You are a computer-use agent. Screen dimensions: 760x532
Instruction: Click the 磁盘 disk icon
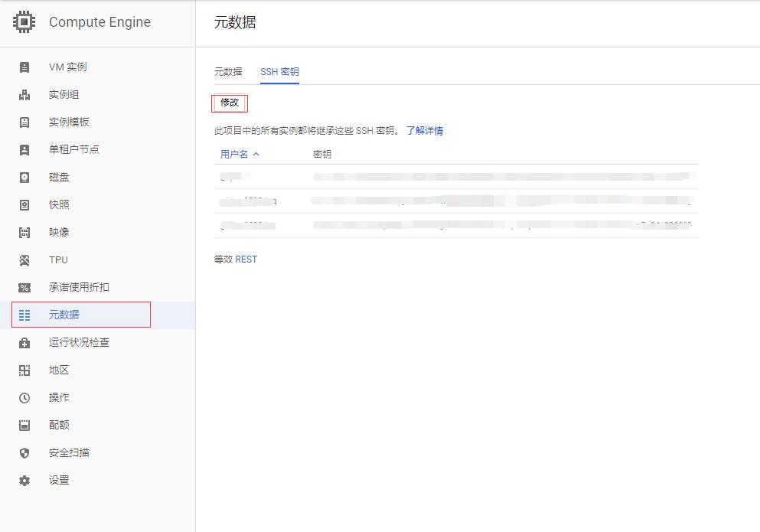24,178
